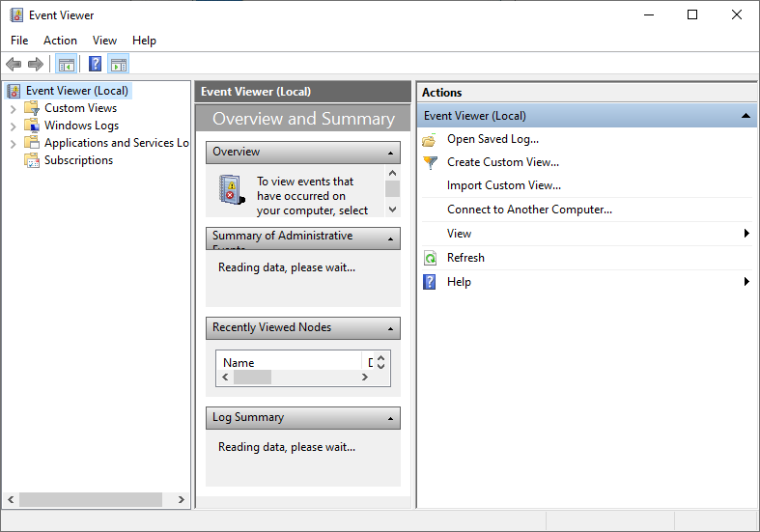This screenshot has height=532, width=760.
Task: Toggle the Show/Hide Console Tree toolbar icon
Action: [67, 64]
